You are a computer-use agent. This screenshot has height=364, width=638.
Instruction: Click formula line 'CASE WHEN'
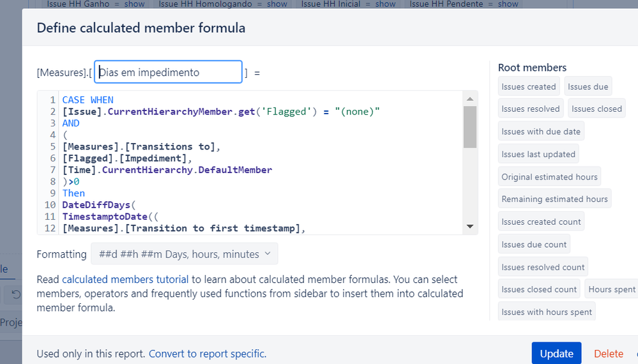point(88,100)
